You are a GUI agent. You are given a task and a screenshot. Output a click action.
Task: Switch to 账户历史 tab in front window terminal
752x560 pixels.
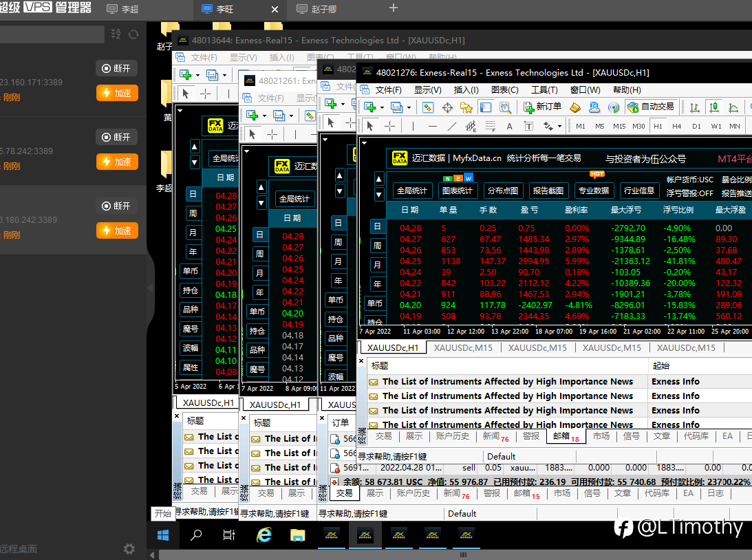point(452,435)
